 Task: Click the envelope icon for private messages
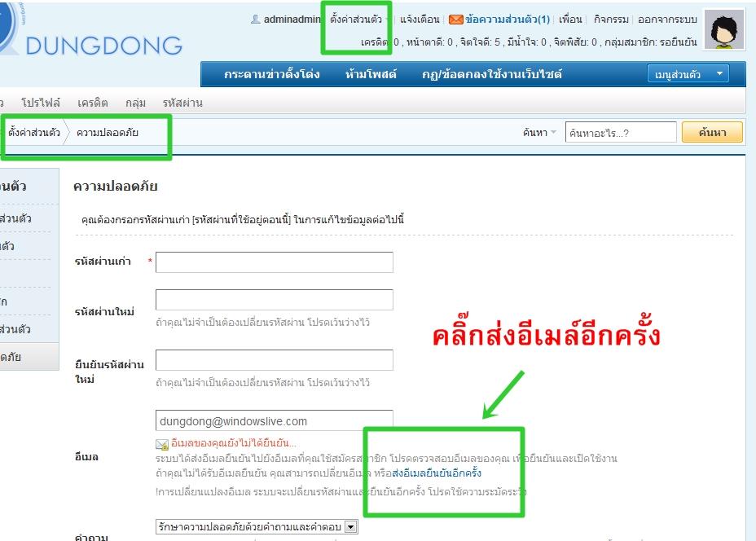click(x=455, y=20)
